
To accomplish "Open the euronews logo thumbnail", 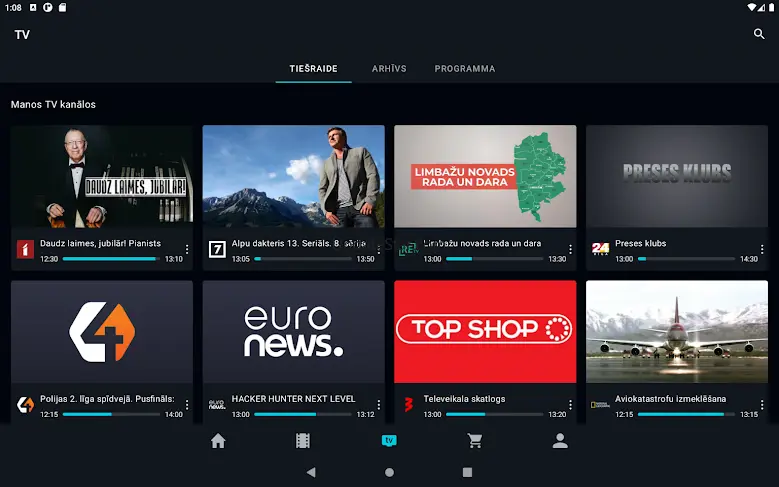I will point(294,332).
